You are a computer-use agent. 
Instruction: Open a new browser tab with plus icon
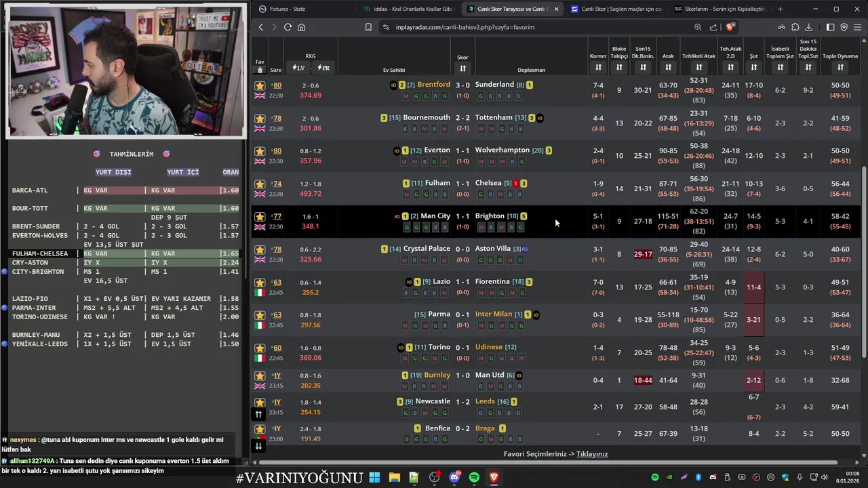tap(780, 9)
